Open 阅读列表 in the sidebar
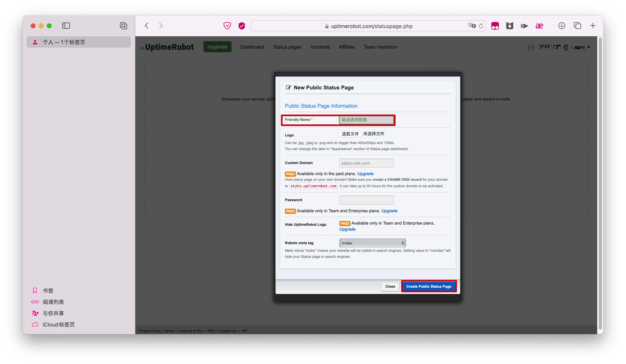Screen dimensions: 626x364 (53, 302)
